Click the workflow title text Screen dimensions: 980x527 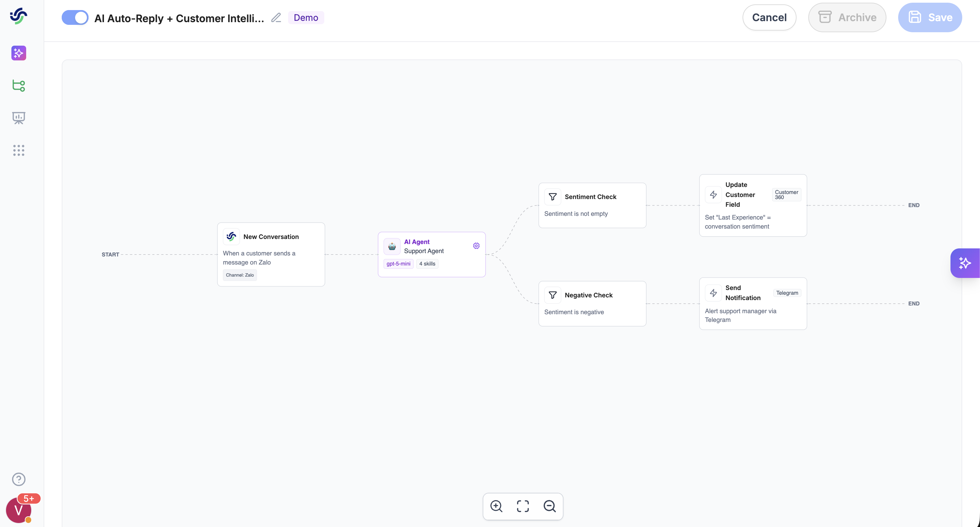(179, 18)
